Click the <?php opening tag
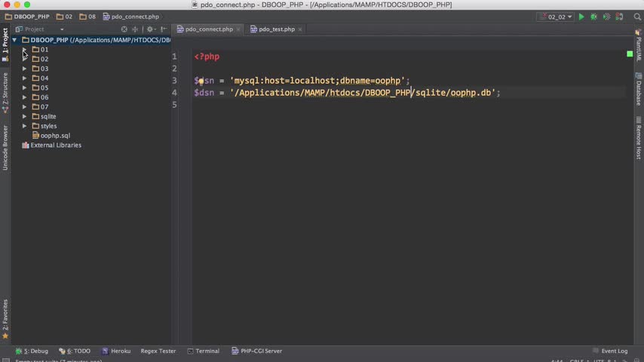The width and height of the screenshot is (644, 362). [207, 57]
